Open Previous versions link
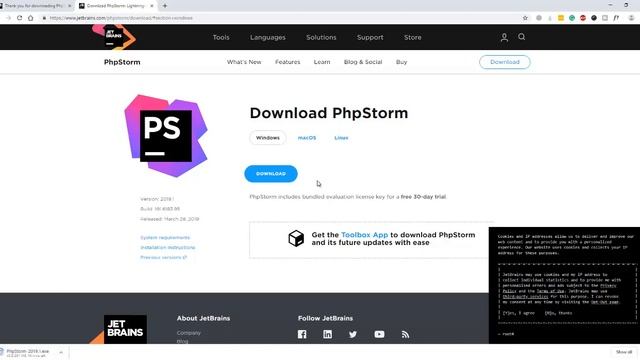 point(163,257)
